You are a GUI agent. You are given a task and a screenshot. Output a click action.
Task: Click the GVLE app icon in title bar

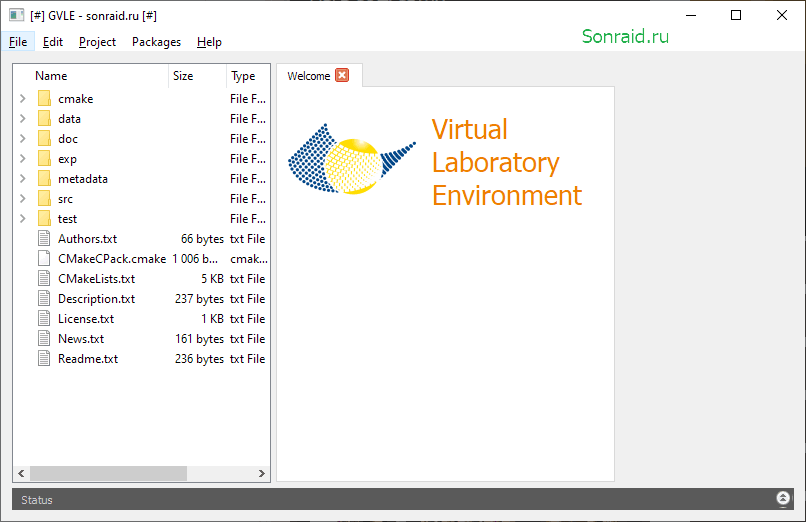16,15
